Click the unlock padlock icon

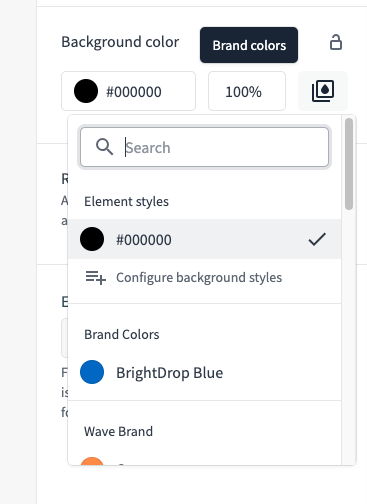[x=336, y=42]
